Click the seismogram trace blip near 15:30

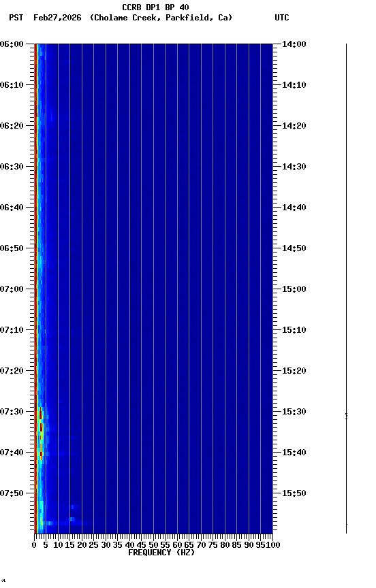(x=346, y=416)
